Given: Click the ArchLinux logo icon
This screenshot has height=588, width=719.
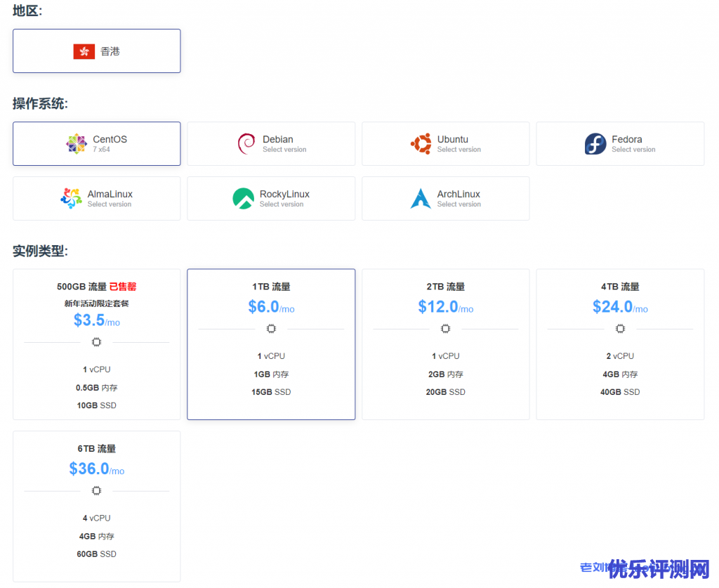Looking at the screenshot, I should pos(421,198).
